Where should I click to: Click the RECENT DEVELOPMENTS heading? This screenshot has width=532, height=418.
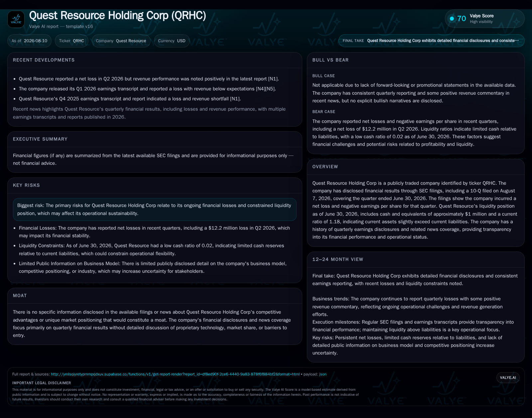click(44, 60)
